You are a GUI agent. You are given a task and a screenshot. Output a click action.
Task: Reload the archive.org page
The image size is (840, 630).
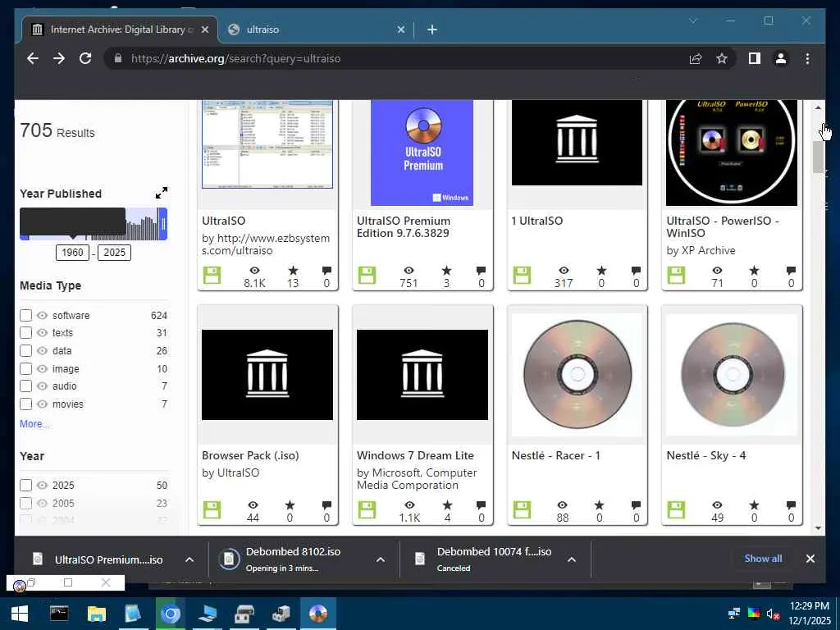coord(85,58)
